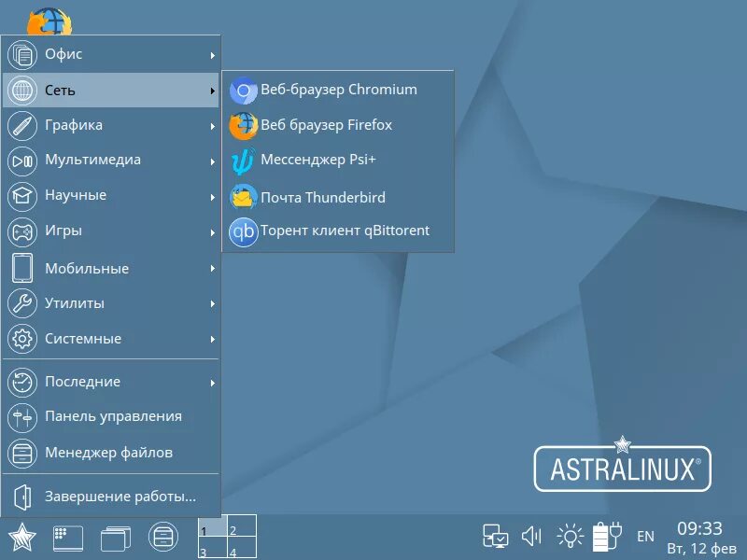Viewport: 747px width, 560px height.
Task: Open Менеджер файлов label
Action: [x=108, y=452]
